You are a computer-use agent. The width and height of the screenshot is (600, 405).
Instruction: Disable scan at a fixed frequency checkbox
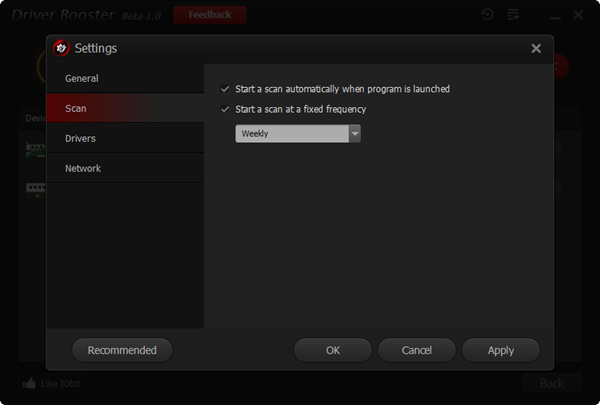[x=225, y=109]
